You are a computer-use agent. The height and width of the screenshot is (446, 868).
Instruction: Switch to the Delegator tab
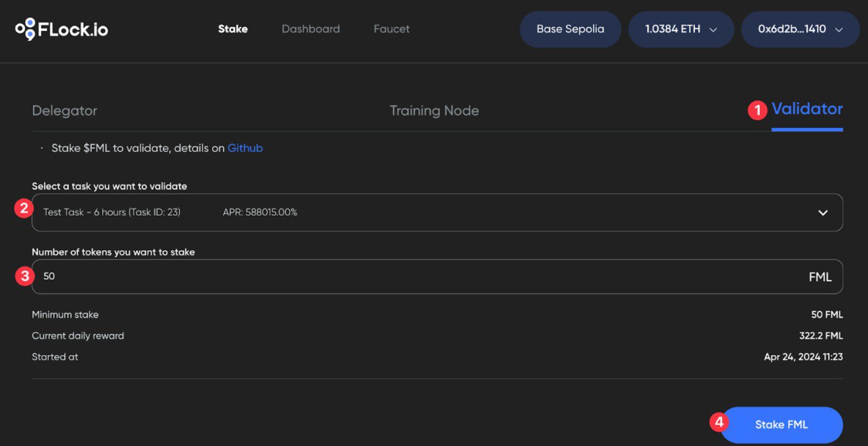pyautogui.click(x=64, y=111)
